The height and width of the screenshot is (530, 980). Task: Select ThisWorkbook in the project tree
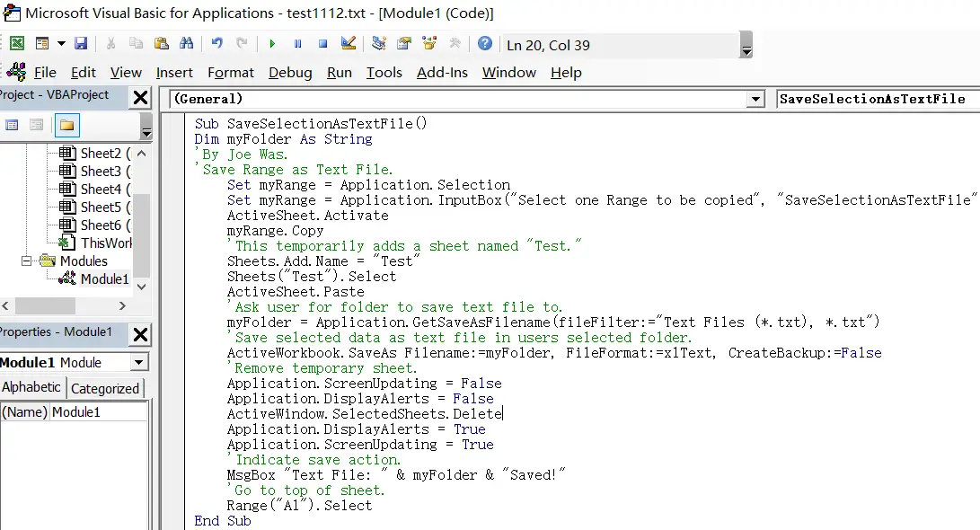pyautogui.click(x=95, y=243)
